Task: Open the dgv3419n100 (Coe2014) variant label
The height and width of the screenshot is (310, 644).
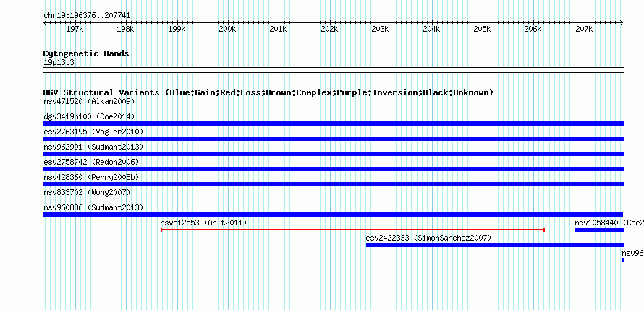Action: pyautogui.click(x=89, y=116)
